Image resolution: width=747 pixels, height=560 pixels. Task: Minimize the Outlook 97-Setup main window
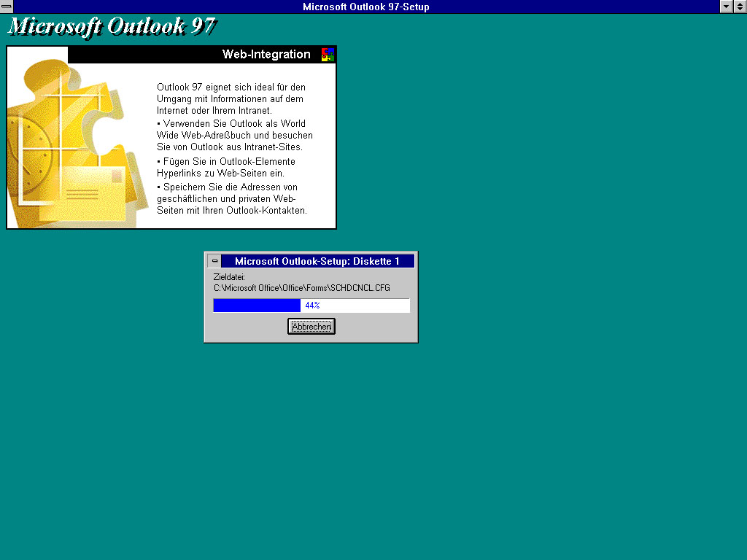pos(726,6)
